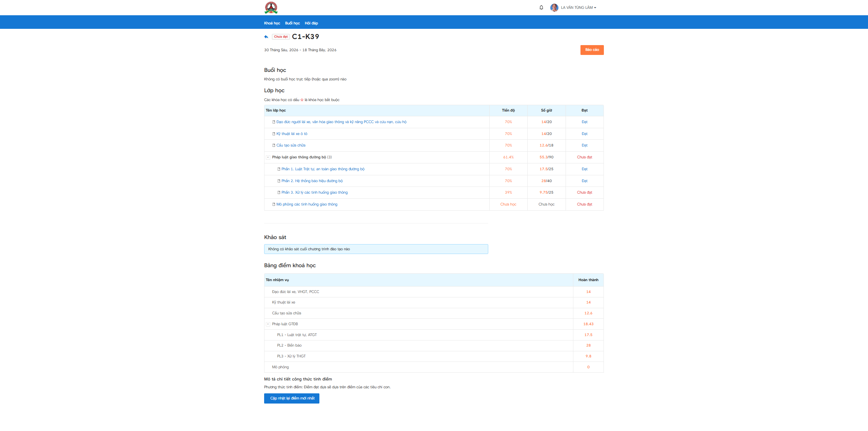Open the Buổi học menu
Viewport: 868px width, 431px height.
(x=292, y=23)
